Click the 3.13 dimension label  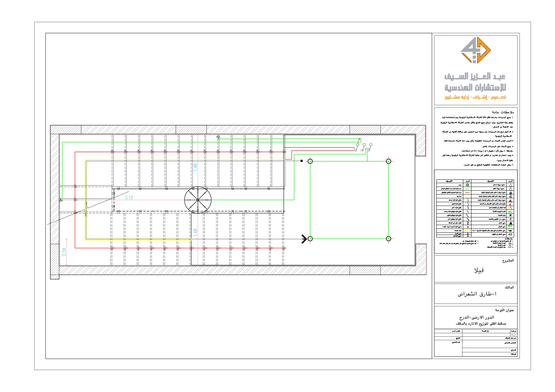click(x=129, y=198)
